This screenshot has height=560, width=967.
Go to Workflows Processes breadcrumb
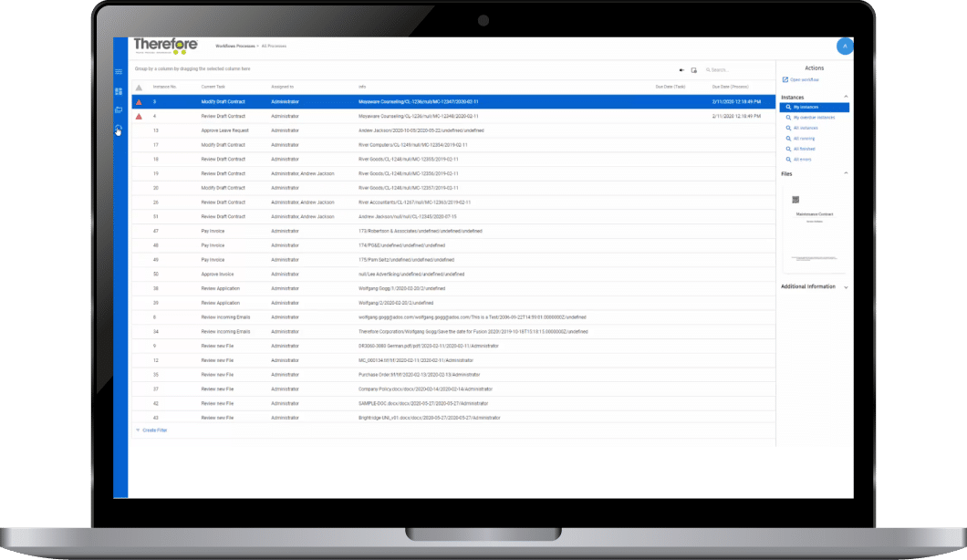click(x=234, y=45)
